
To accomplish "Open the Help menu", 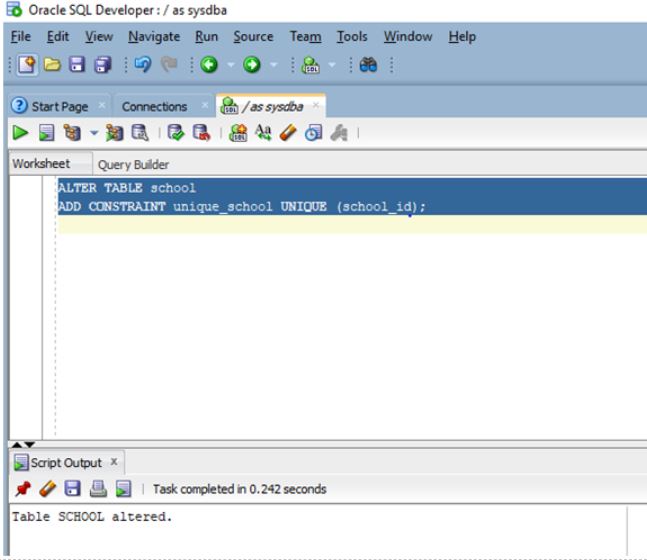I will point(462,37).
